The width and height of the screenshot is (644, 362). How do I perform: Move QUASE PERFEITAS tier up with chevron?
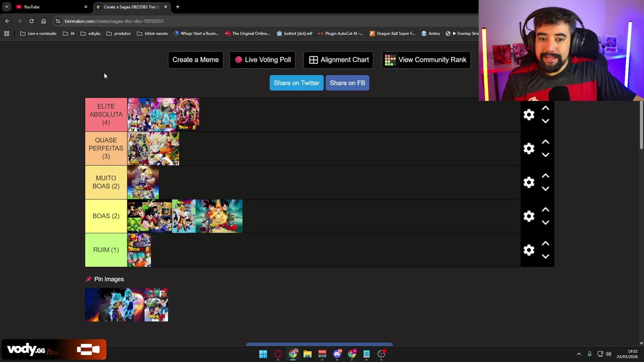545,142
